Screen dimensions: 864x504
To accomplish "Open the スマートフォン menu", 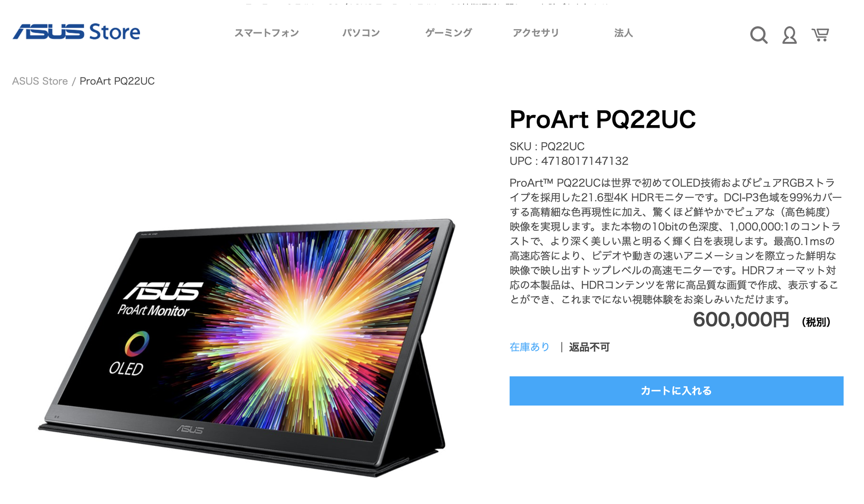I will coord(266,33).
